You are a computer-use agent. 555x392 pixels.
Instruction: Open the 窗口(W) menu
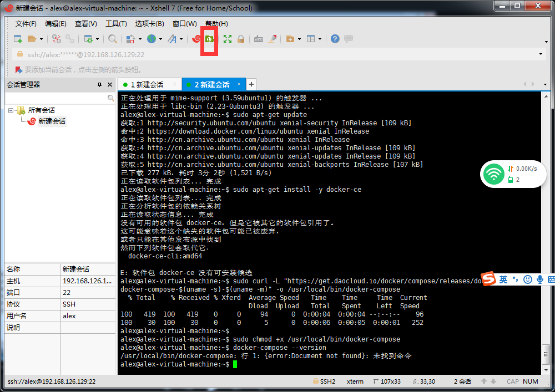pyautogui.click(x=184, y=24)
